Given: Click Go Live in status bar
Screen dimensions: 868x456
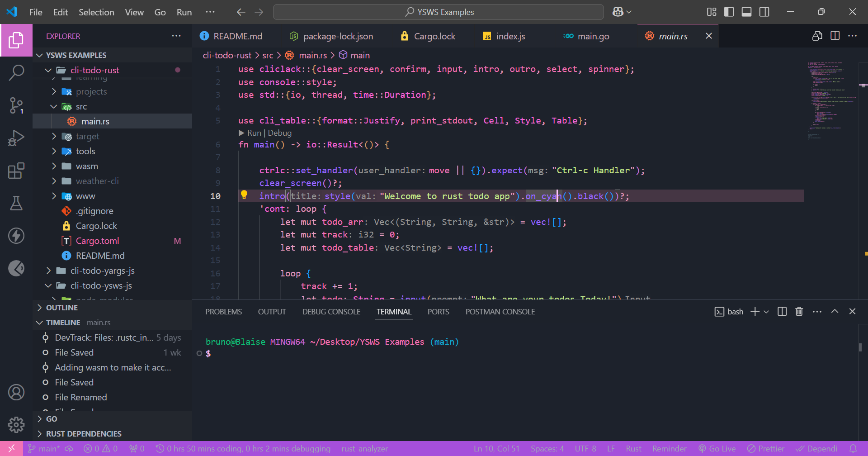Looking at the screenshot, I should (717, 449).
